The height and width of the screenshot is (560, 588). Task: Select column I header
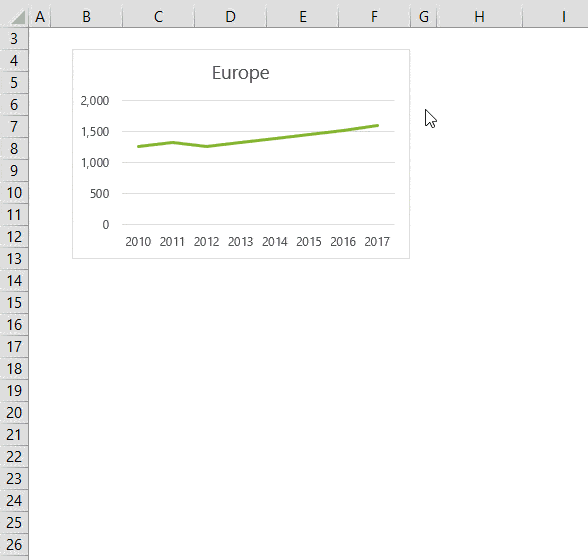pyautogui.click(x=556, y=17)
